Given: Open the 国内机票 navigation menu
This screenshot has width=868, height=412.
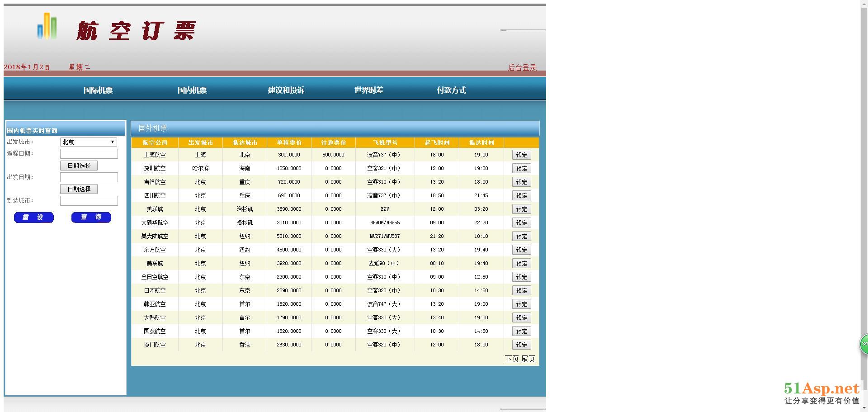Looking at the screenshot, I should (x=192, y=90).
